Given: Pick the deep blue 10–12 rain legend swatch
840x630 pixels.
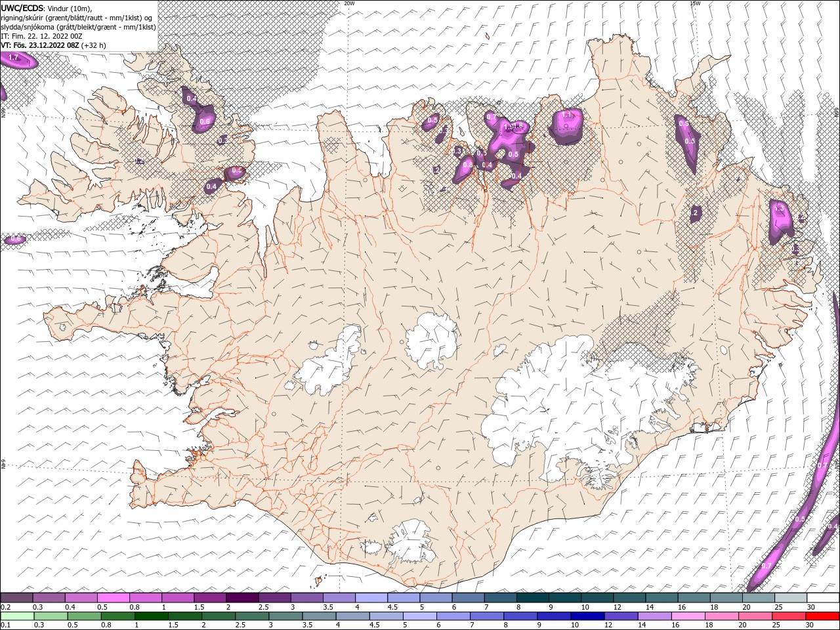Looking at the screenshot, I should (x=587, y=616).
